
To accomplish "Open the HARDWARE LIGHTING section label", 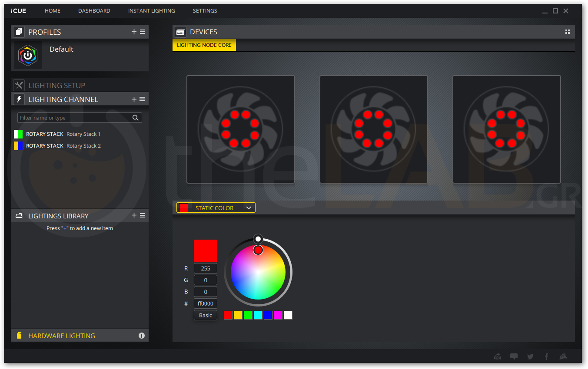I will [x=62, y=336].
